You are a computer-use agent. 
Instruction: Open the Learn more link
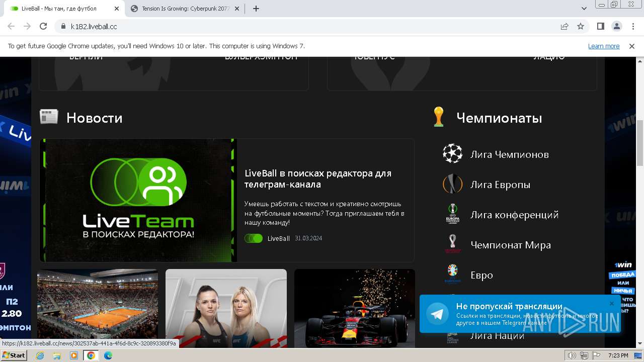[x=604, y=46]
